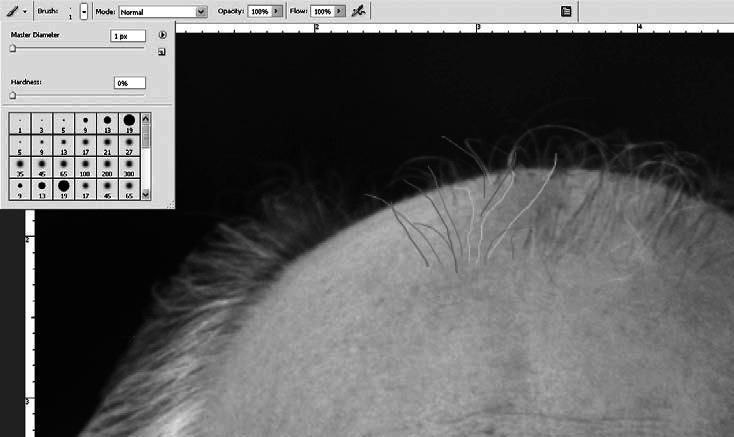Select the soft round 300 brush
The height and width of the screenshot is (437, 734).
coord(129,168)
